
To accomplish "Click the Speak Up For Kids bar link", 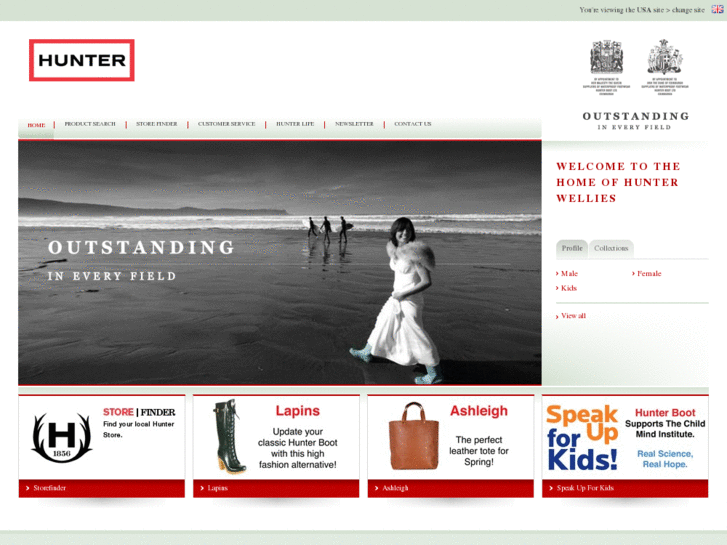I will coord(625,488).
